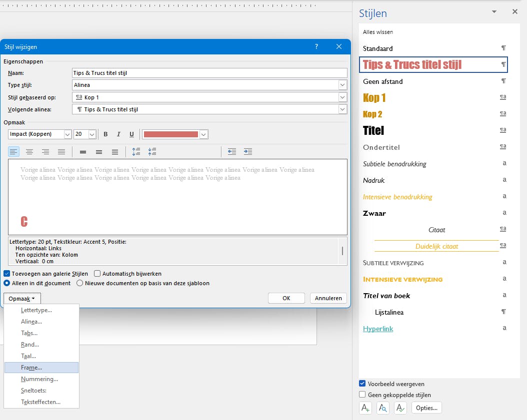Toggle Underline formatting button
The height and width of the screenshot is (420, 527).
point(131,134)
